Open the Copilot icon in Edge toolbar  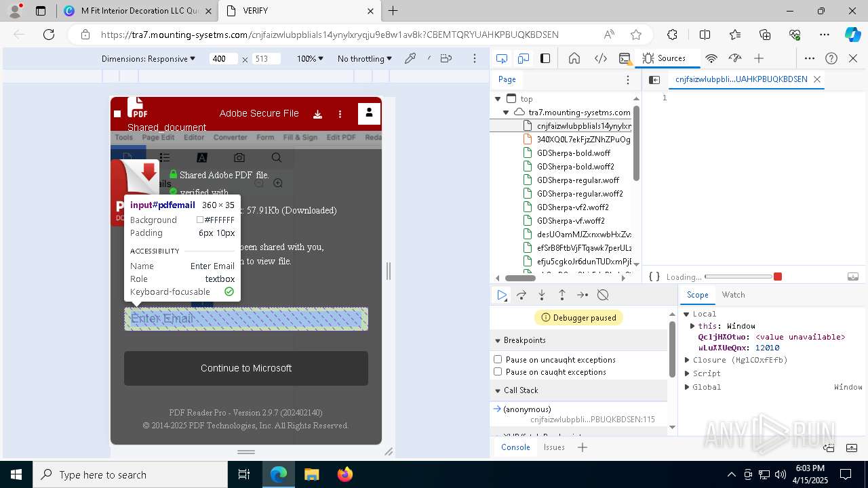point(852,35)
